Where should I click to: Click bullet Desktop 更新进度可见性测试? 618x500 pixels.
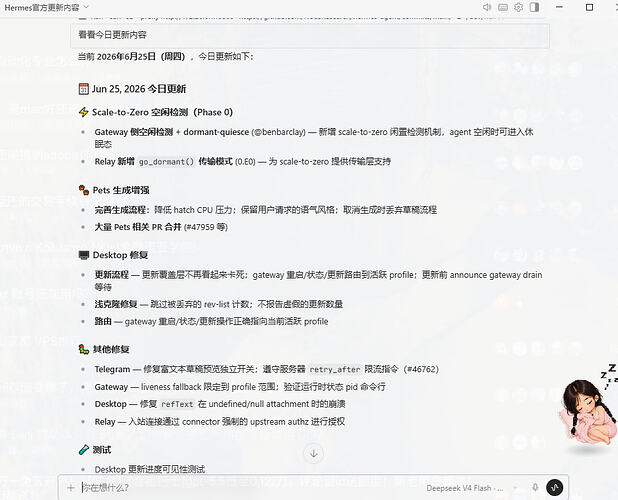pos(150,469)
